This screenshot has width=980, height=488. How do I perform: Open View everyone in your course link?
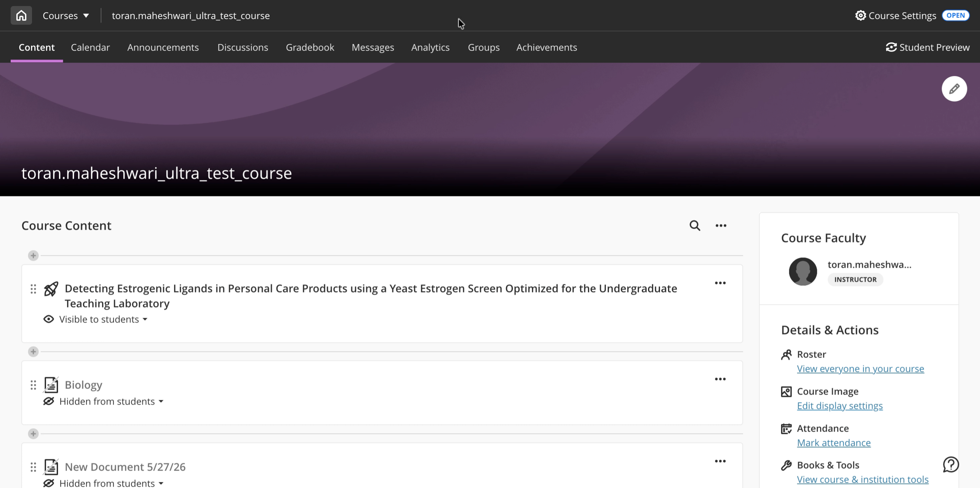pyautogui.click(x=860, y=369)
